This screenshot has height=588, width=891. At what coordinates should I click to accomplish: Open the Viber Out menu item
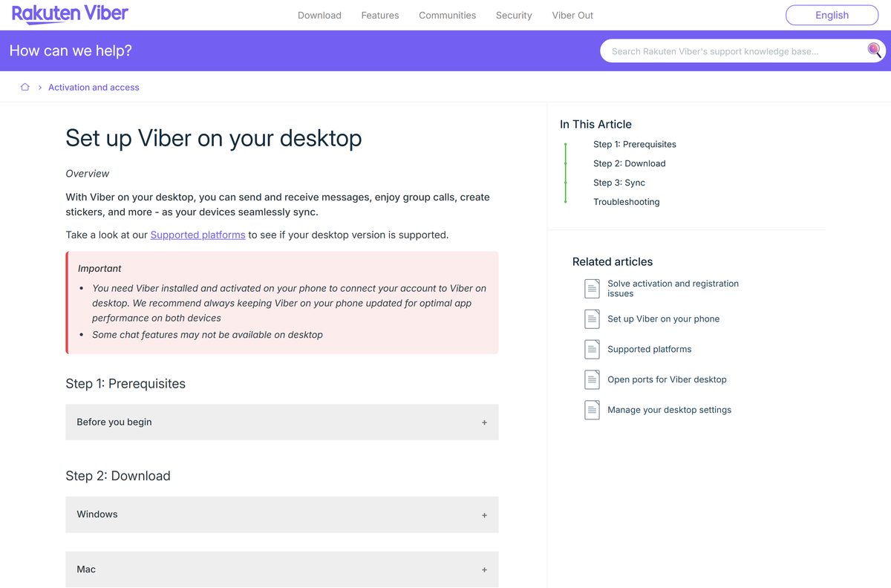[572, 15]
